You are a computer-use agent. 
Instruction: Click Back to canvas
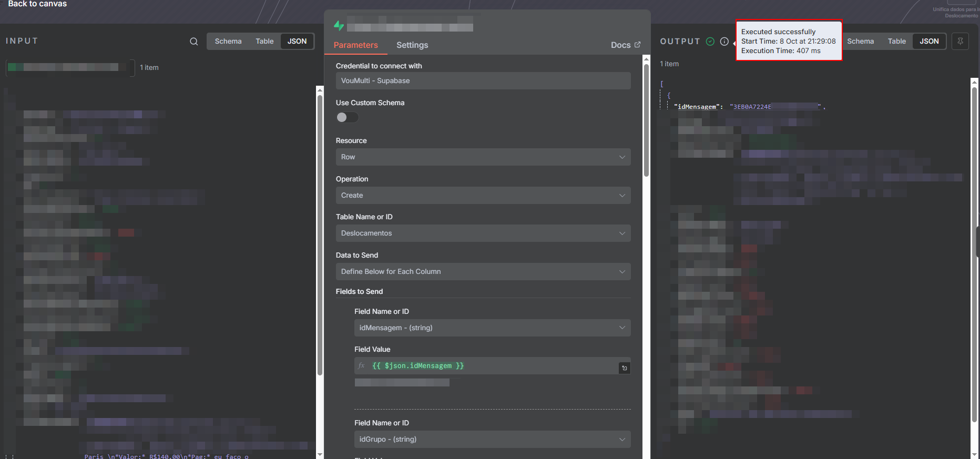click(x=37, y=4)
